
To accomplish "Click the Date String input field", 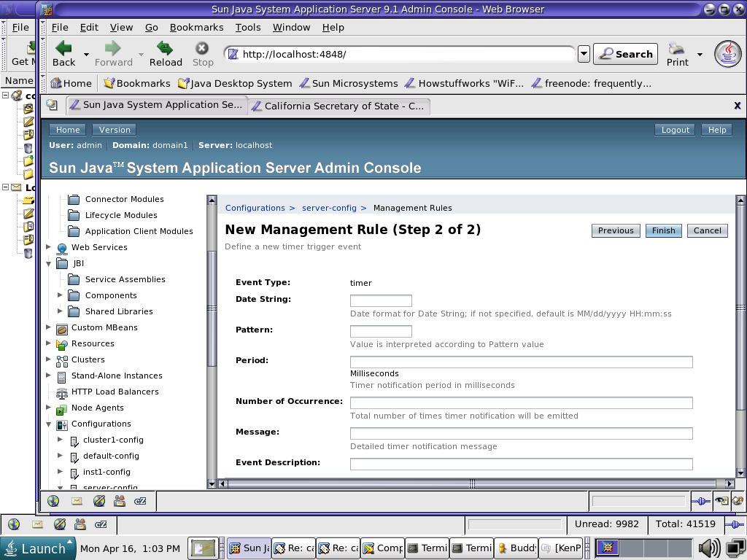I will pos(381,300).
